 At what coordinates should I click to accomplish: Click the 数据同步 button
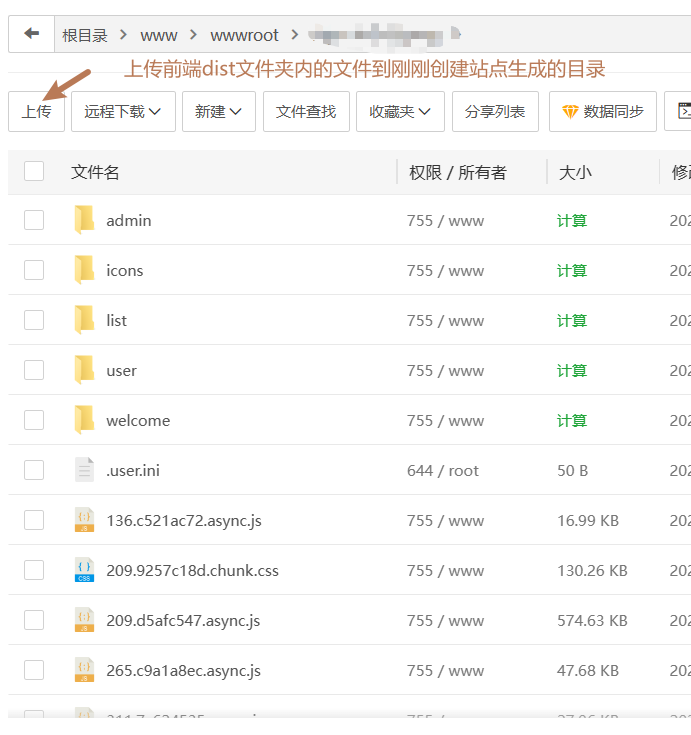coord(603,112)
